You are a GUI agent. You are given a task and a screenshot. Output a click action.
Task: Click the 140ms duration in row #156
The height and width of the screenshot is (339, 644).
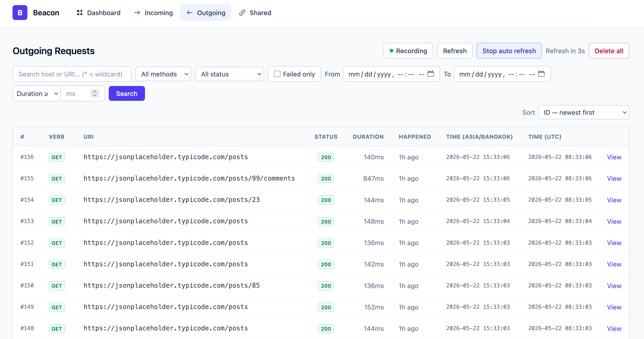click(374, 157)
